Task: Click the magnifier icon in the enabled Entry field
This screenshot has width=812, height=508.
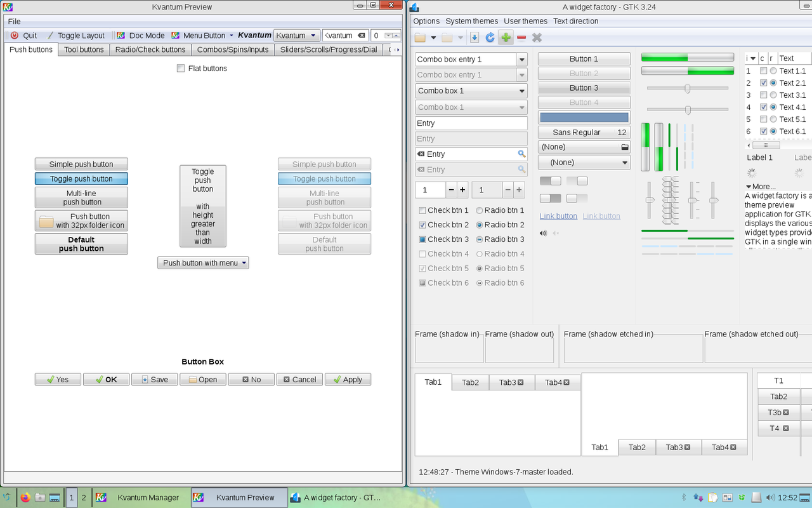Action: [521, 154]
